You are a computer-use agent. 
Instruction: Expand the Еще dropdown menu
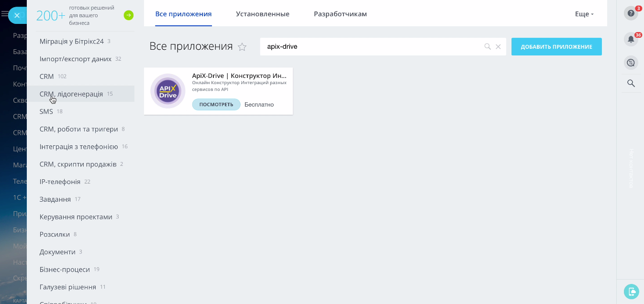tap(584, 14)
